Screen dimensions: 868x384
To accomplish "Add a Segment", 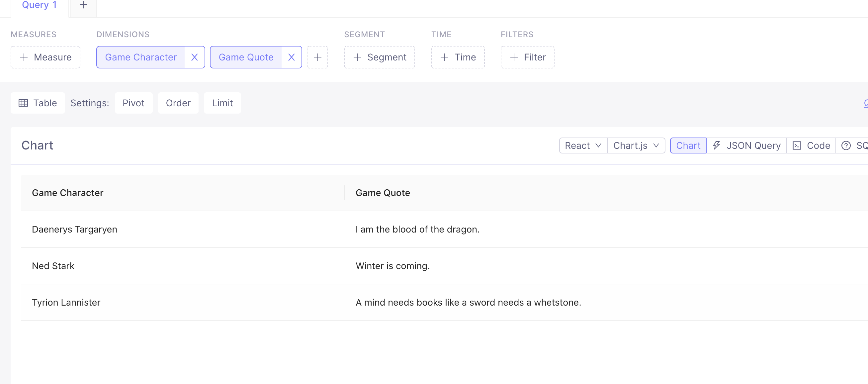I will click(380, 57).
